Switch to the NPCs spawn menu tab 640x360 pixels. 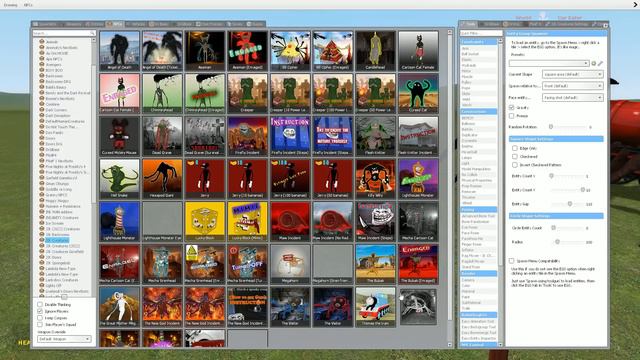click(114, 24)
